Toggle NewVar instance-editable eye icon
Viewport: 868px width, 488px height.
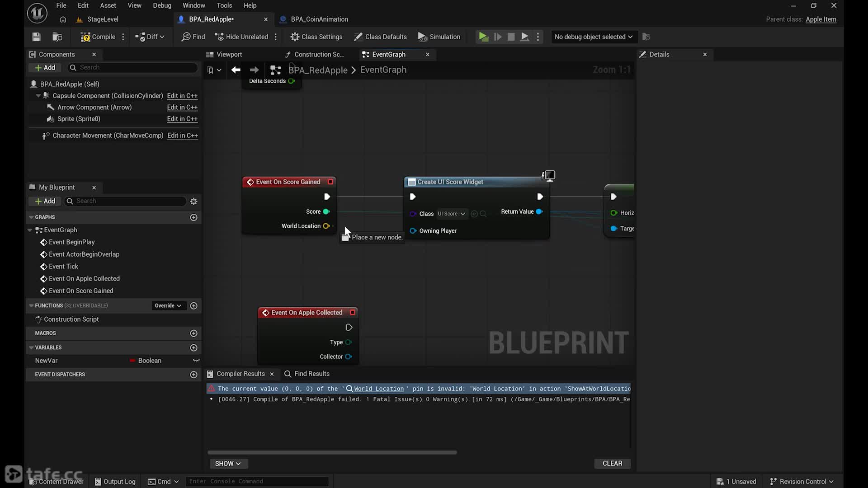(196, 361)
